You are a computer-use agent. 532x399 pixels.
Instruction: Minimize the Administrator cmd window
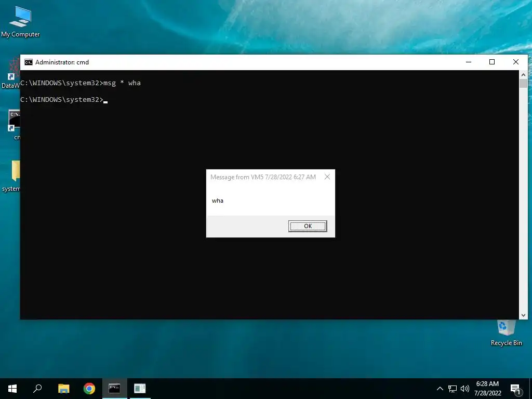469,62
